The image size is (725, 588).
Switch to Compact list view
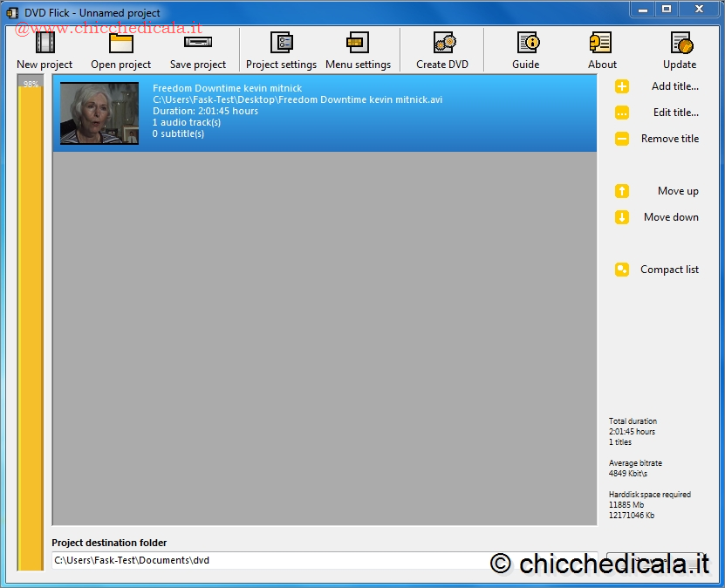coord(669,270)
